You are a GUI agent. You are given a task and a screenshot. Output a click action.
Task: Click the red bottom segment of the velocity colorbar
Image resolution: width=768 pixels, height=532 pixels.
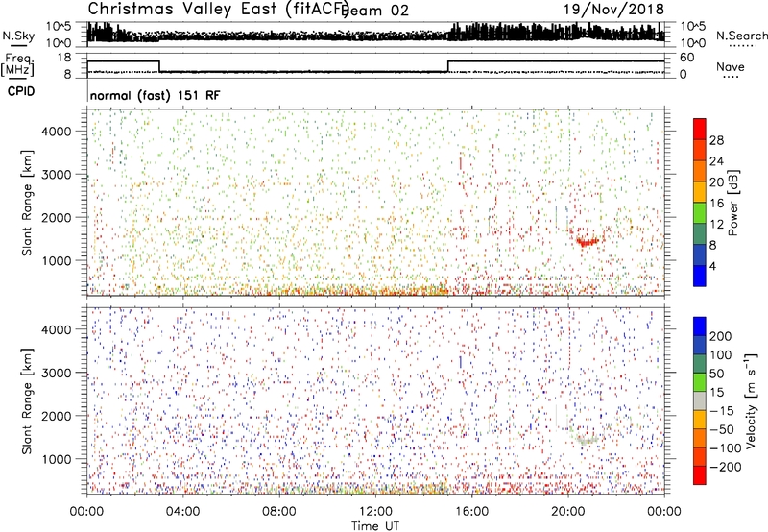tap(700, 475)
